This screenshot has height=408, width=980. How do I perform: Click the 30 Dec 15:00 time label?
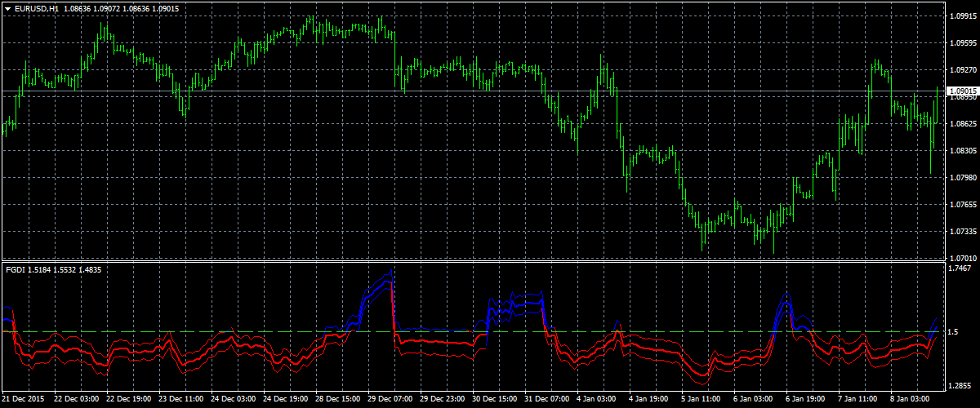(x=495, y=400)
